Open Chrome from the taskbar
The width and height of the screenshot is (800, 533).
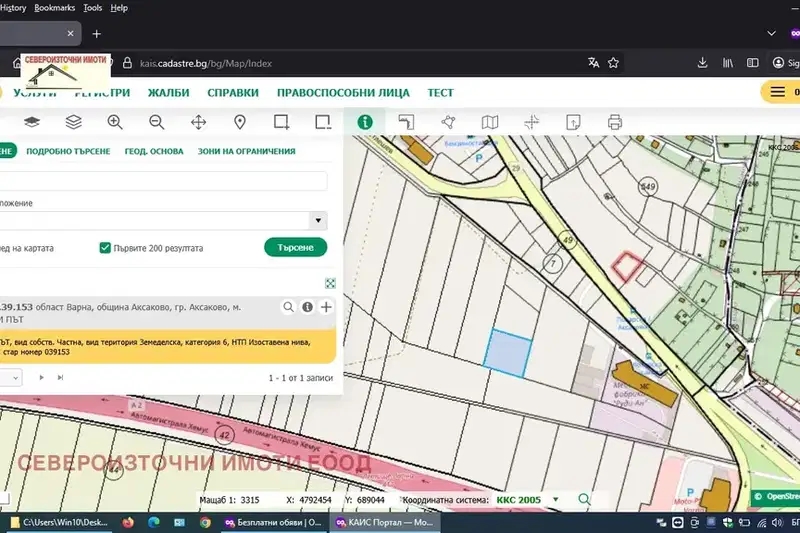205,522
